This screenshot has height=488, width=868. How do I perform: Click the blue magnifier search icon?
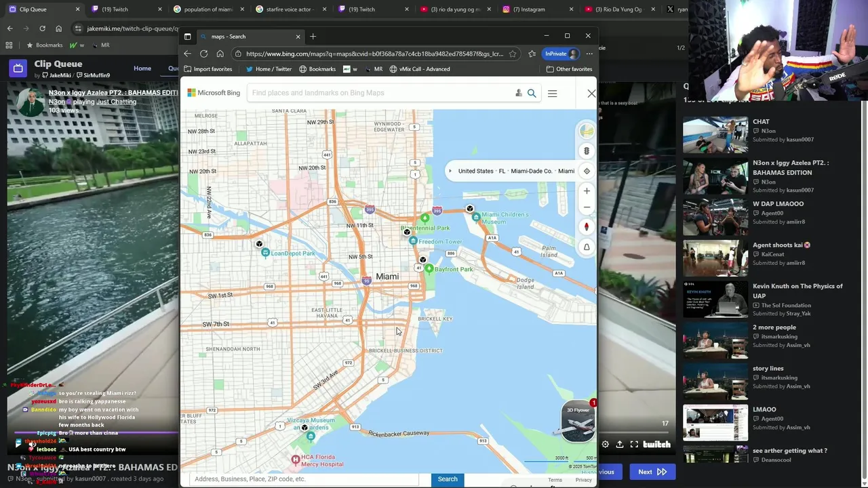pyautogui.click(x=532, y=93)
